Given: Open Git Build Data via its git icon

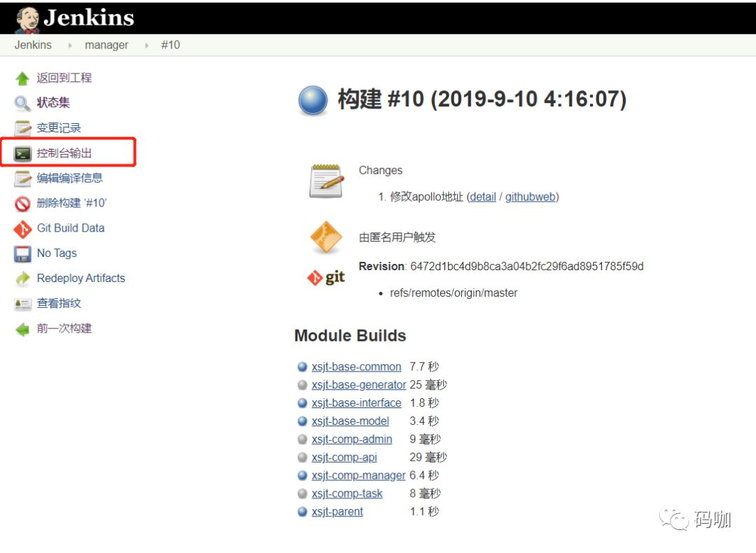Looking at the screenshot, I should [x=22, y=228].
